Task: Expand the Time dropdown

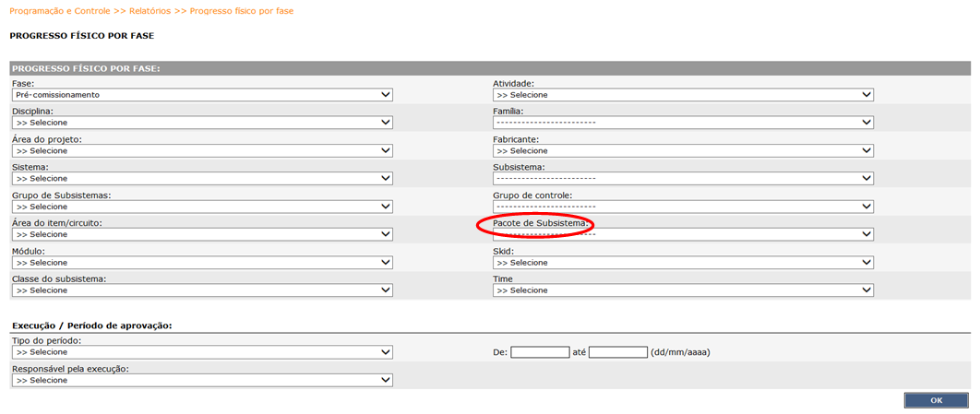Action: (x=683, y=290)
